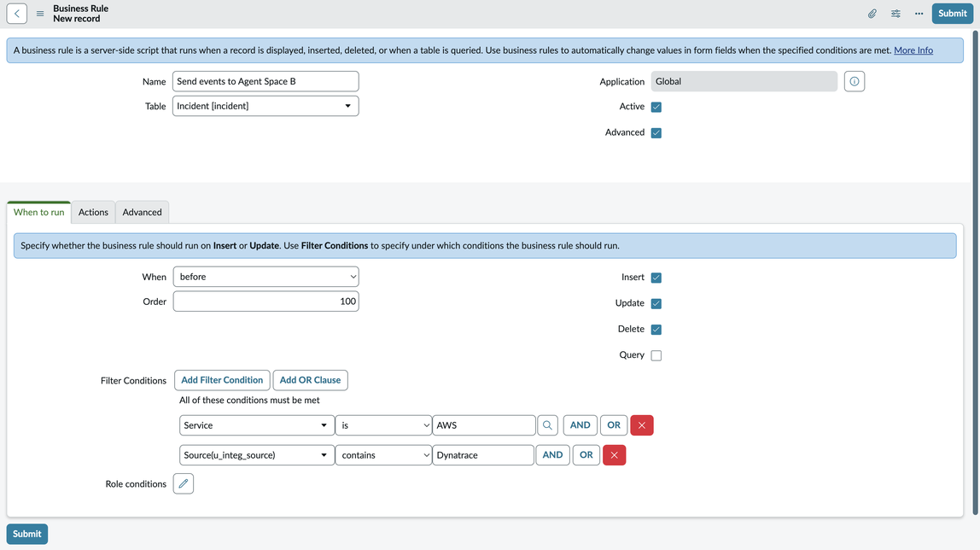Image resolution: width=980 pixels, height=550 pixels.
Task: Expand the When dropdown set to before
Action: pyautogui.click(x=265, y=277)
